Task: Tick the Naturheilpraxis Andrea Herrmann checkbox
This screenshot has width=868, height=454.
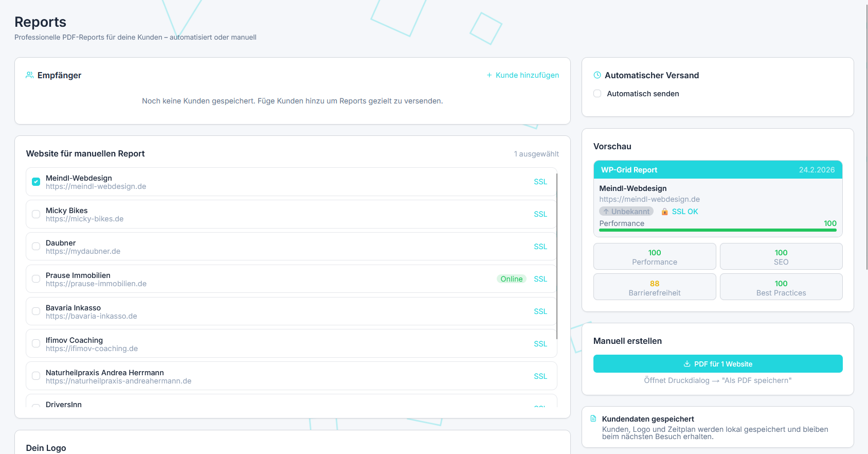Action: point(36,376)
